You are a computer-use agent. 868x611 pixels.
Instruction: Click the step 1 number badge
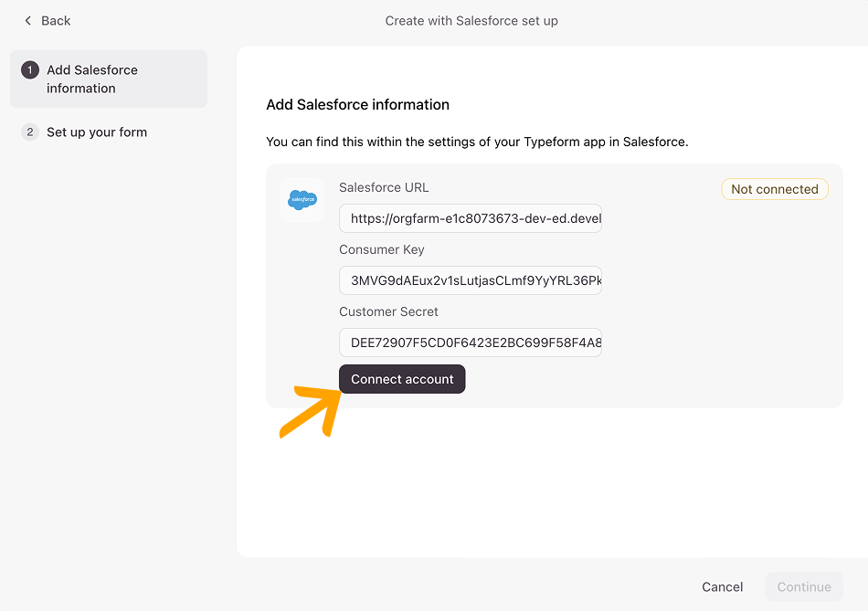click(x=30, y=70)
